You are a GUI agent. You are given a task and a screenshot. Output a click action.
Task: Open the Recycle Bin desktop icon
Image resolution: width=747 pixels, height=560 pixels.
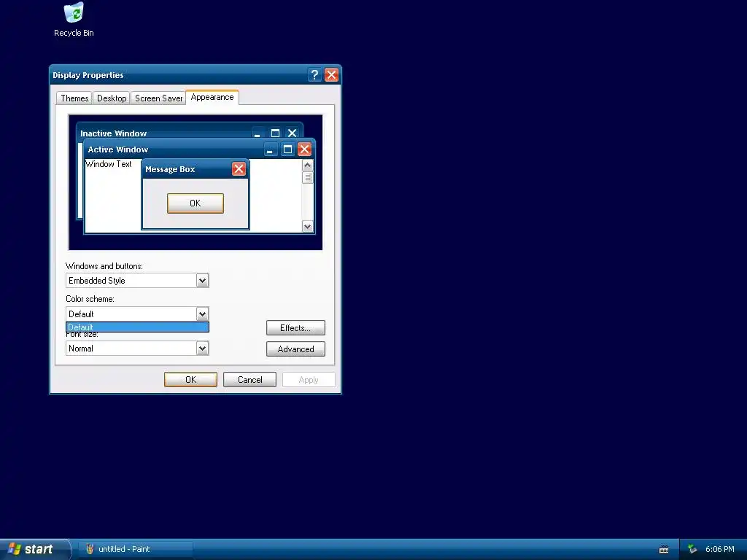pyautogui.click(x=74, y=20)
